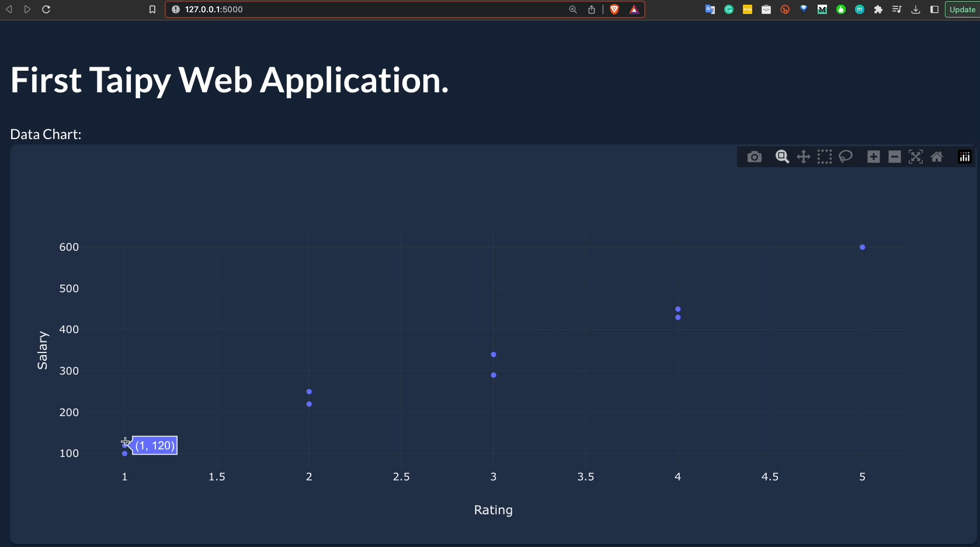The width and height of the screenshot is (980, 547).
Task: Select the Zoom tool in chart modebar
Action: (x=783, y=157)
